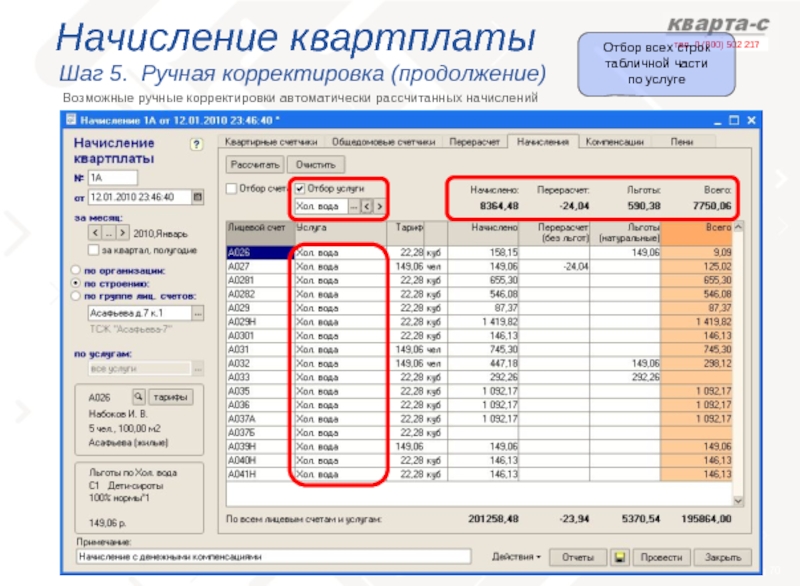800x586 pixels.
Task: Click the -24,04 recalculation cell in row A027
Action: [x=554, y=266]
